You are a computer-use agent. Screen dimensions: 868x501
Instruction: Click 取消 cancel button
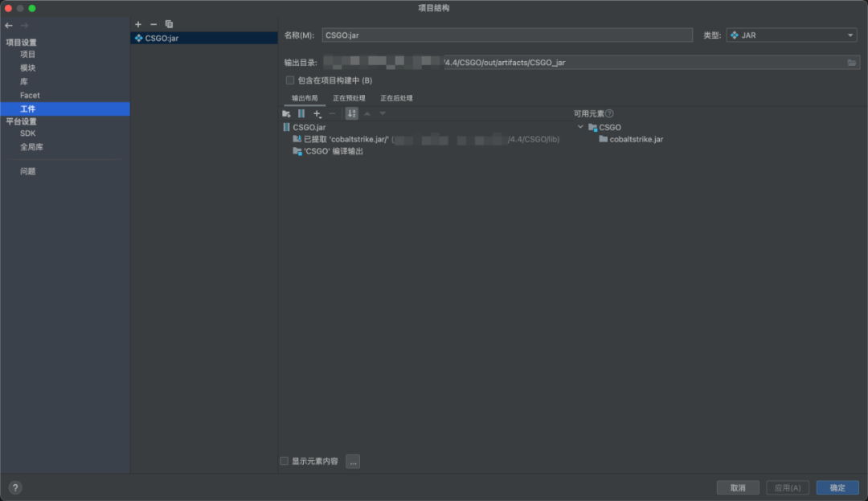738,487
